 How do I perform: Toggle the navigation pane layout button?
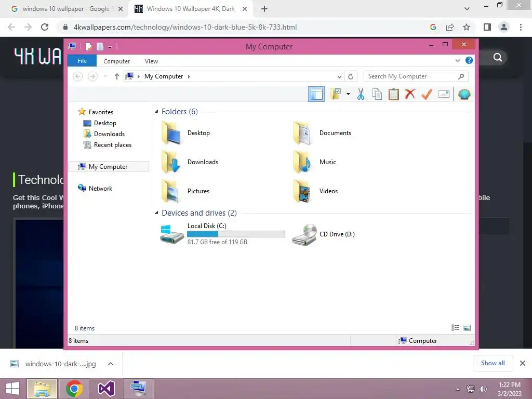point(316,94)
